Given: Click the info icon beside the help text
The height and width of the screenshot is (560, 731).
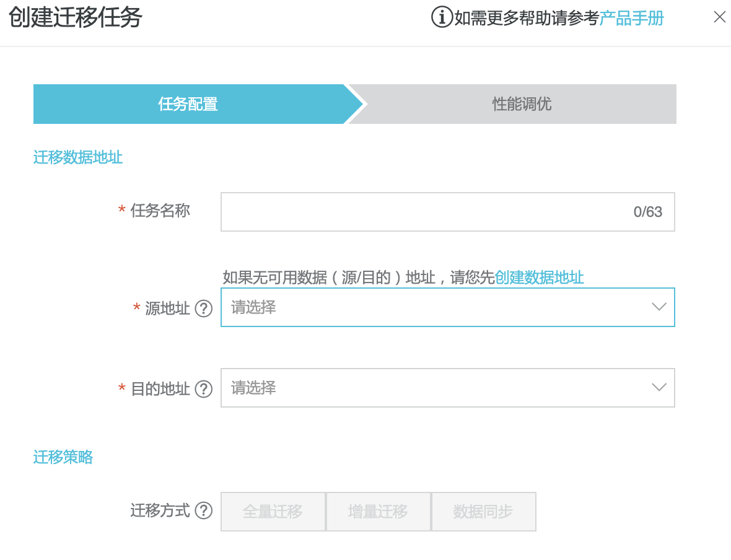Looking at the screenshot, I should tap(442, 17).
